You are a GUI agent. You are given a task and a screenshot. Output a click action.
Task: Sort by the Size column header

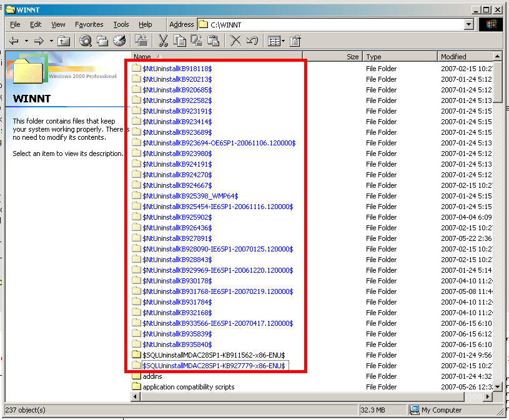pyautogui.click(x=333, y=57)
